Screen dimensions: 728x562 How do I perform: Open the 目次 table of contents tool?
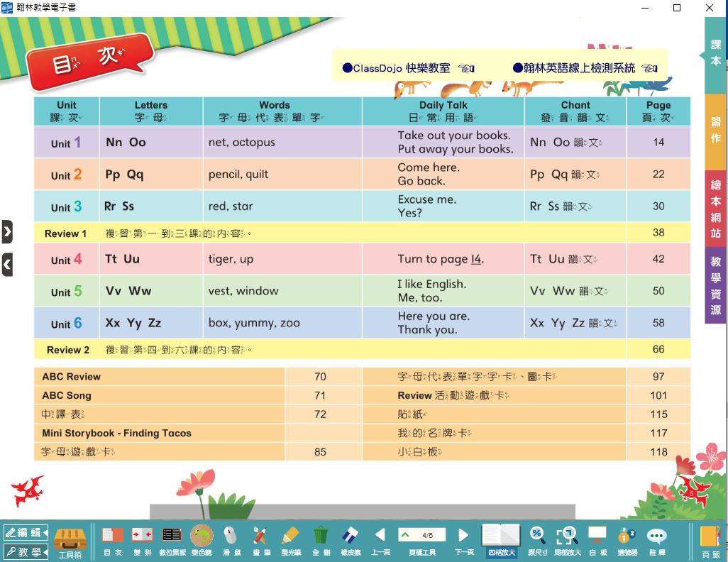click(x=112, y=541)
